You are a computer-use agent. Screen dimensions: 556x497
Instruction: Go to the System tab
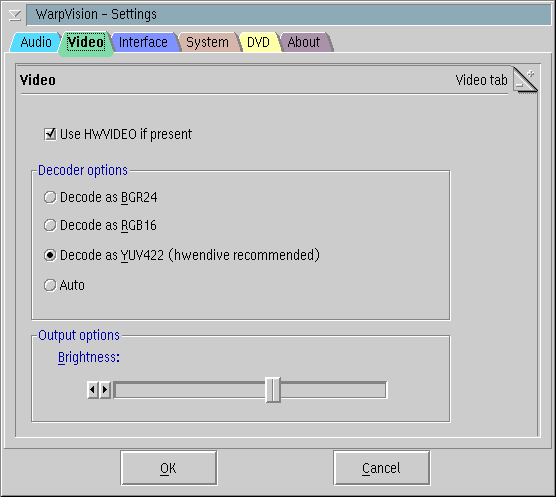[x=208, y=42]
